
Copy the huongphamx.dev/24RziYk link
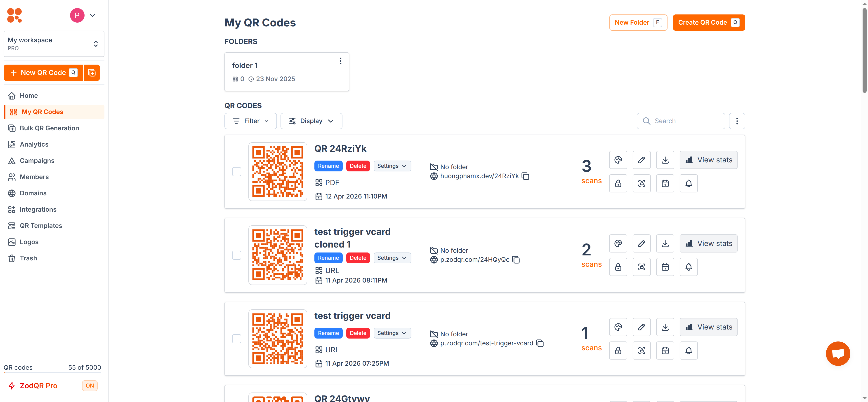[x=525, y=176]
